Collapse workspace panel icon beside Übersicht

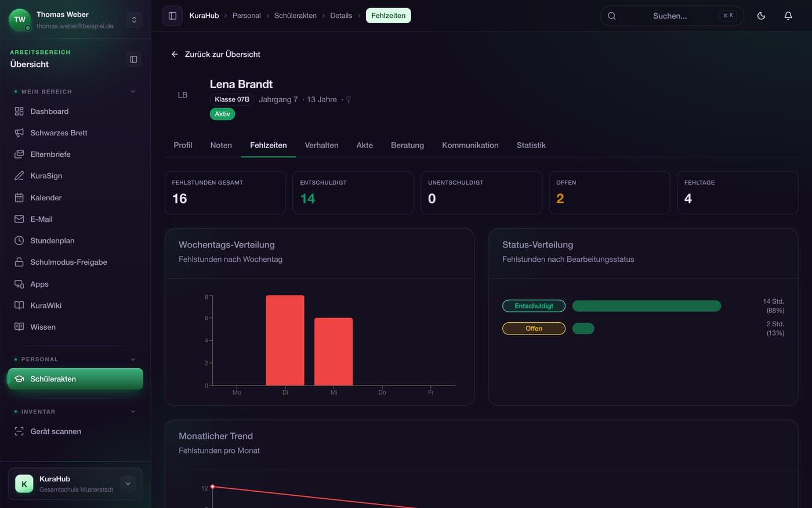[x=134, y=59]
